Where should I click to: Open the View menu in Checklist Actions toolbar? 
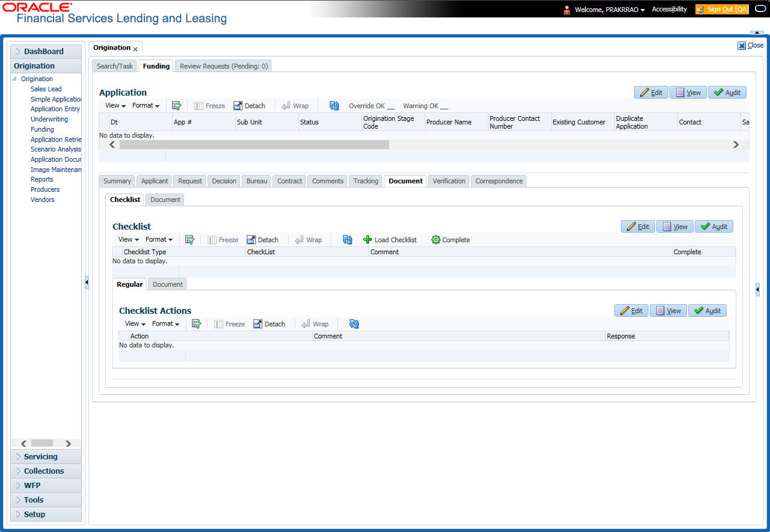point(135,323)
